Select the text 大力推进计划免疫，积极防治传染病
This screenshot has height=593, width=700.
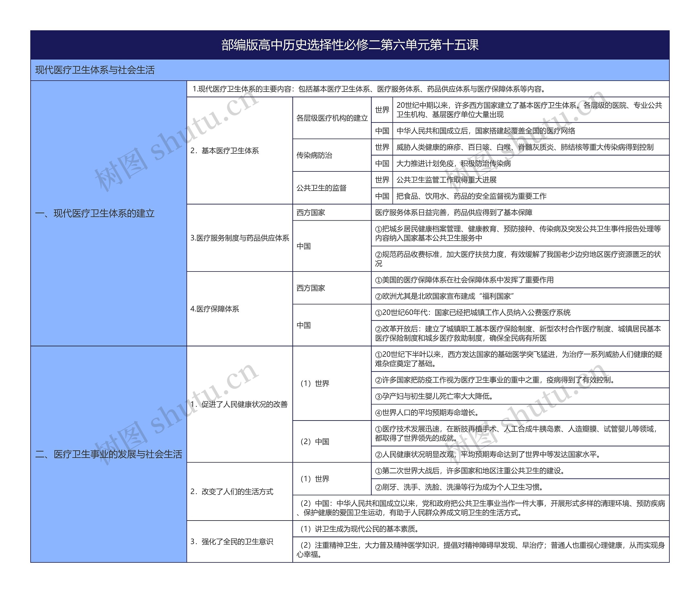tap(454, 163)
